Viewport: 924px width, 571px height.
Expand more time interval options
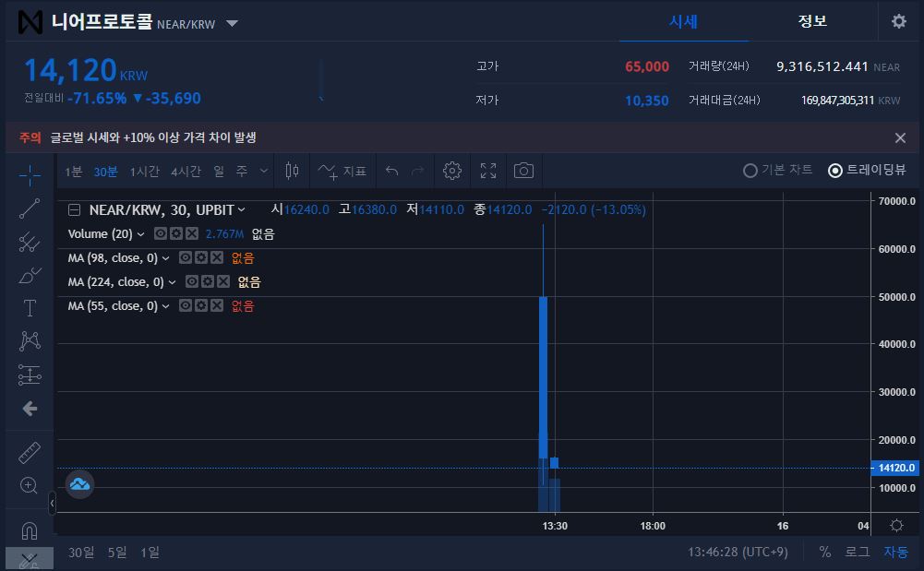click(x=264, y=171)
